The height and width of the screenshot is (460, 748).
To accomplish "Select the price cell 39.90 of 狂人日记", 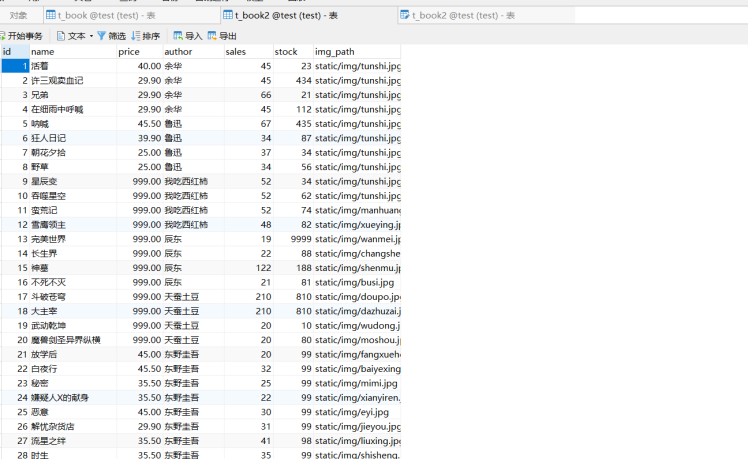I will point(139,138).
